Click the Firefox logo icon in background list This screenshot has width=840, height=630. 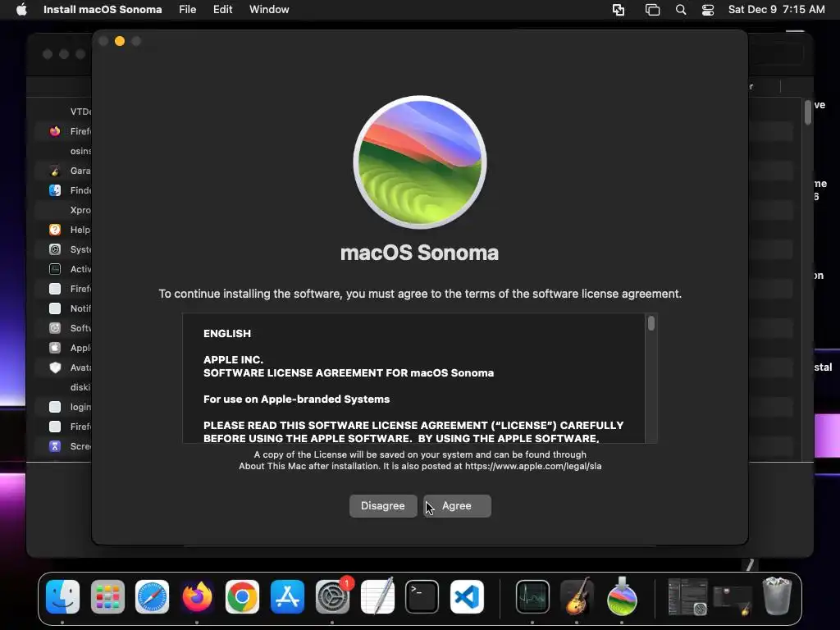click(55, 131)
